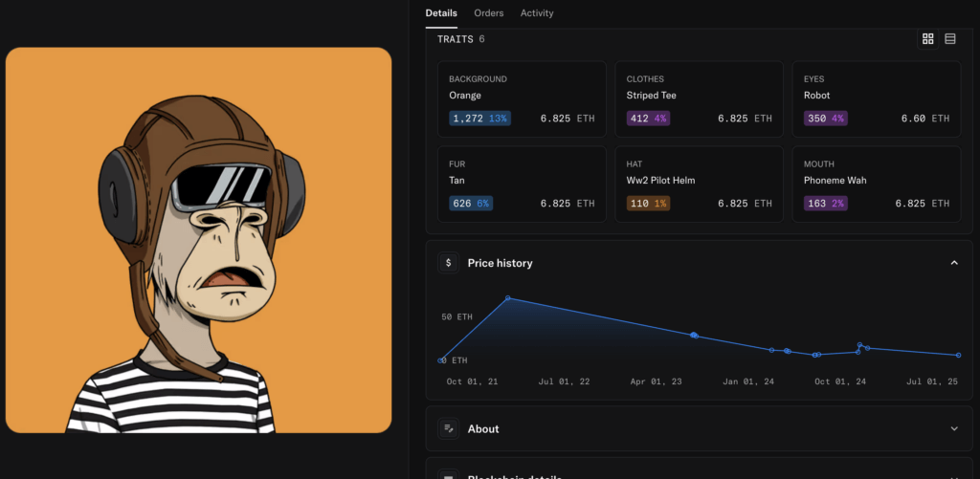Switch to the Orders tab
980x479 pixels.
[488, 13]
